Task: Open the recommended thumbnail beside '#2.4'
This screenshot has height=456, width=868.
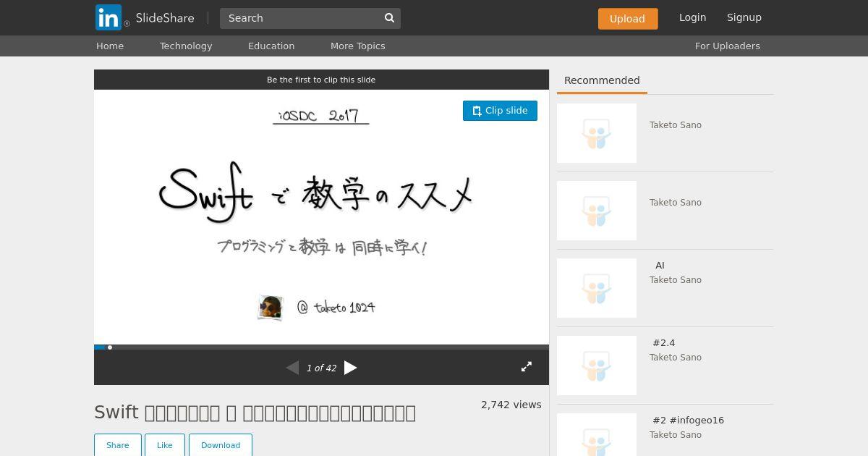Action: pos(597,366)
